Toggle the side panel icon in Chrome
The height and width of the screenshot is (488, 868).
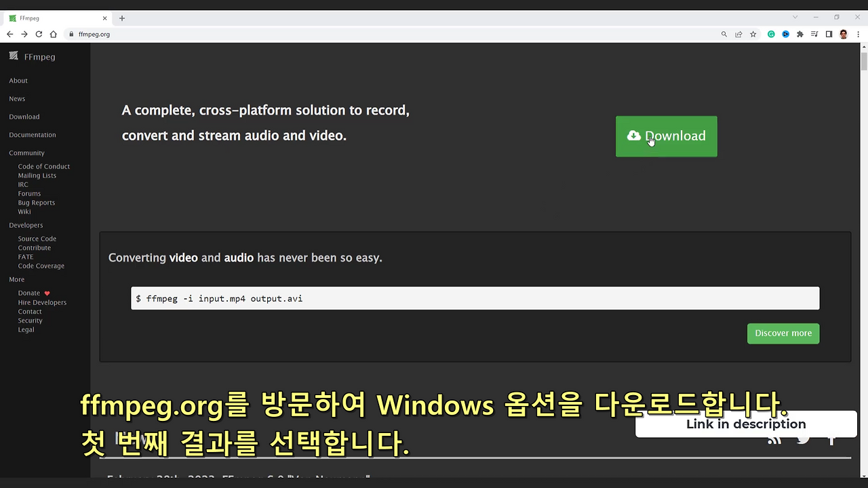(829, 34)
